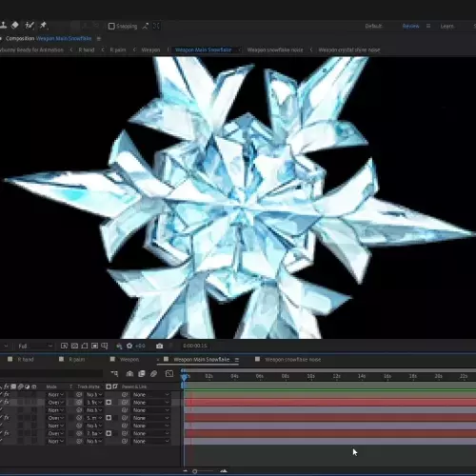Select the Default workspace
Image resolution: width=476 pixels, height=476 pixels.
[x=373, y=26]
